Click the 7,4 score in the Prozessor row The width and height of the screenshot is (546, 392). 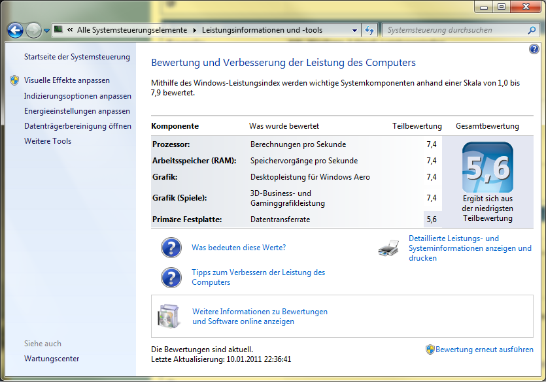pos(432,144)
